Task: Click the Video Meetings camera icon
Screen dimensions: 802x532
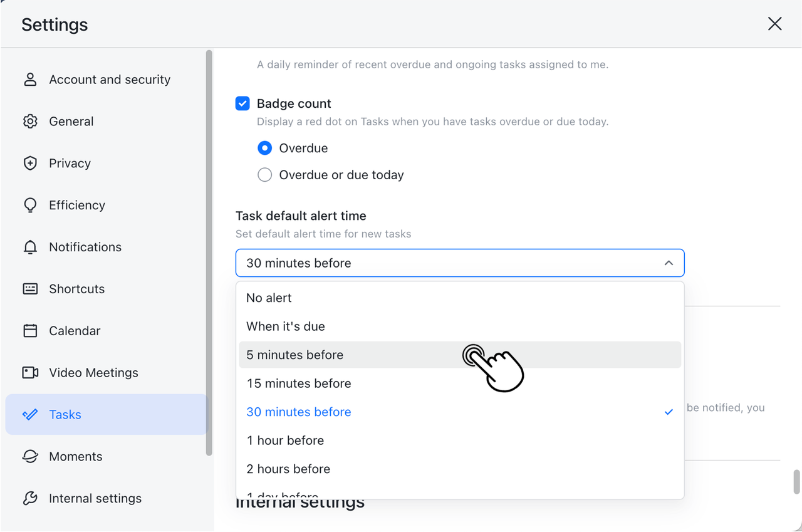Action: 30,373
